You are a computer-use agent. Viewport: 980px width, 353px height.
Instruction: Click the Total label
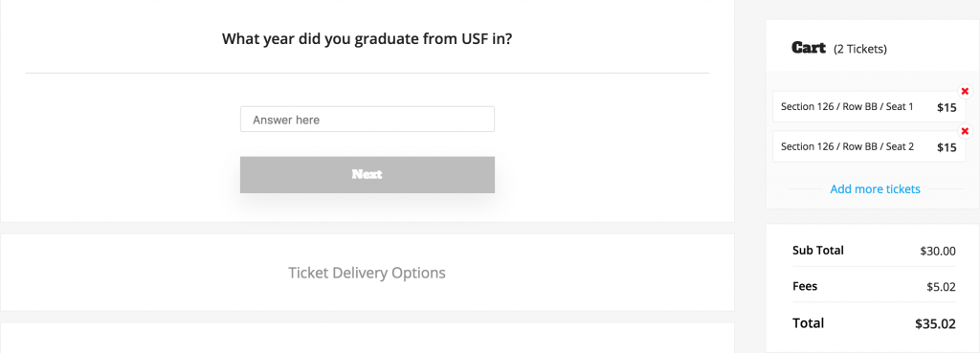[x=808, y=323]
